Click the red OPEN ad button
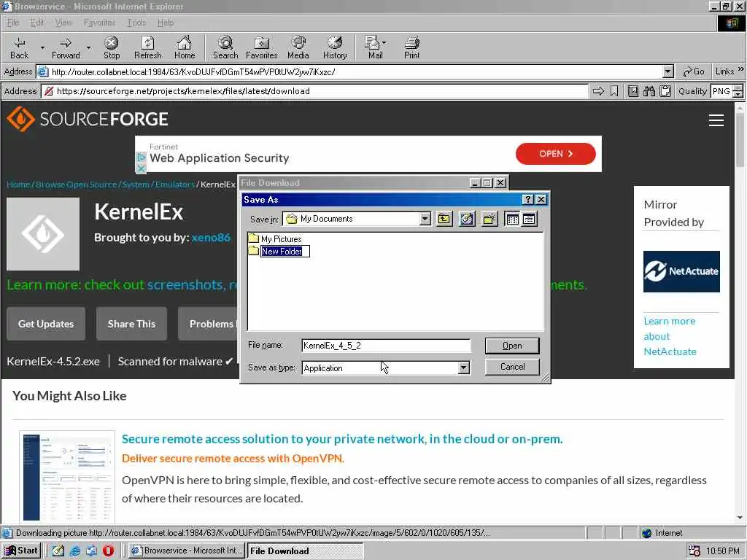This screenshot has width=747, height=560. [555, 154]
